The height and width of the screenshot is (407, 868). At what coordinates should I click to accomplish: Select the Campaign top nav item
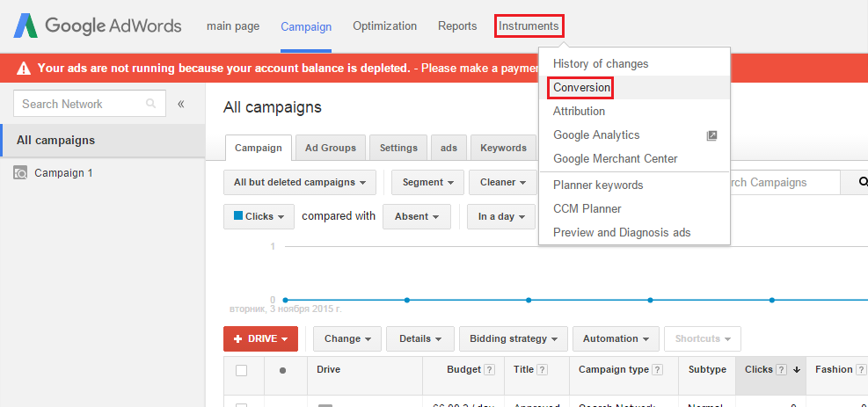306,26
